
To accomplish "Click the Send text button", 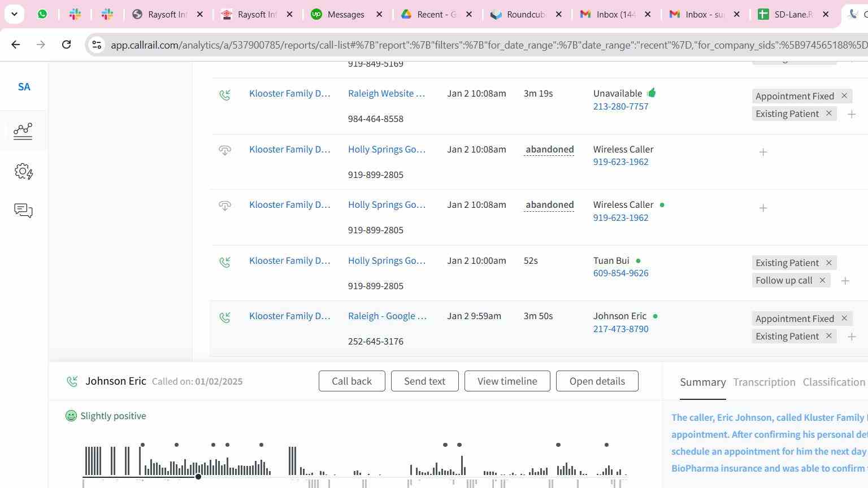I will [x=424, y=381].
